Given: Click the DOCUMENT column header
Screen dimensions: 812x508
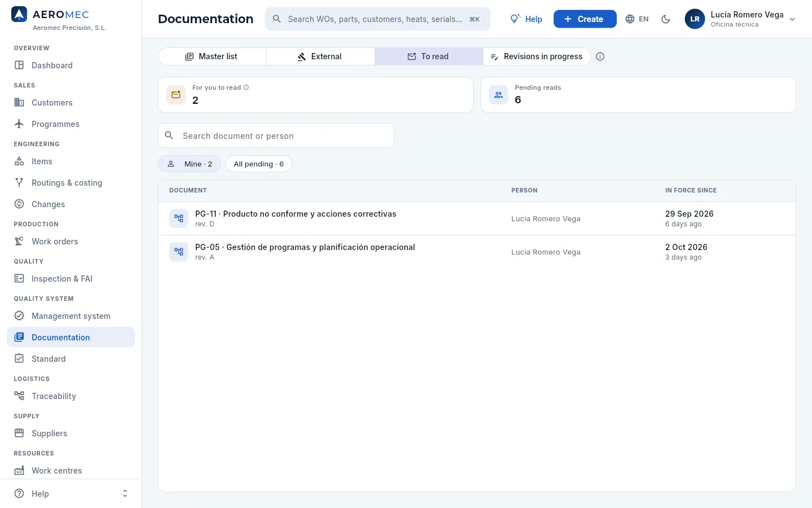Looking at the screenshot, I should pos(188,191).
